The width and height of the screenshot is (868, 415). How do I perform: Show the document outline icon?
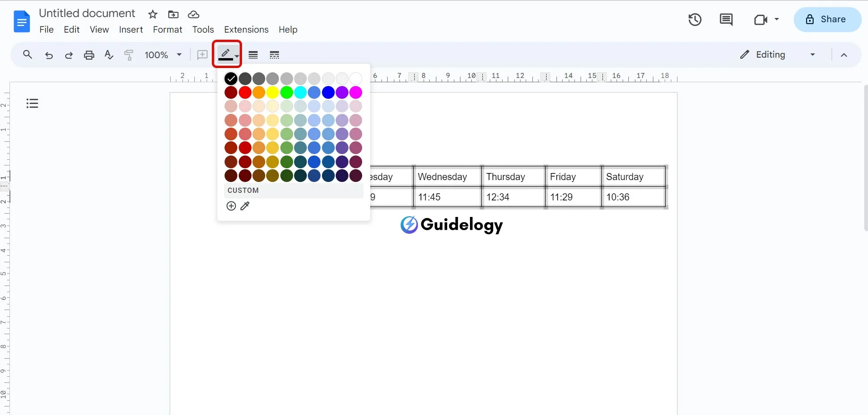coord(32,103)
